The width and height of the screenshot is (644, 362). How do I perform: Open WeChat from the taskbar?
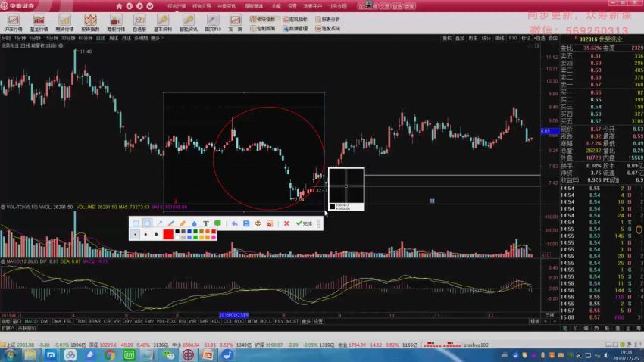(168, 355)
